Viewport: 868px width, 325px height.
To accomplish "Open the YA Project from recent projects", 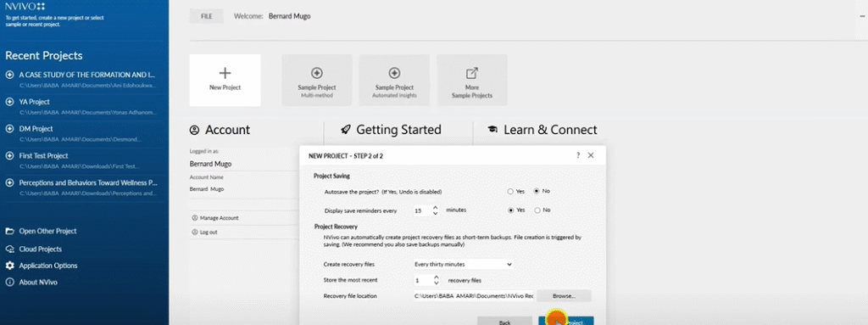I will tap(34, 102).
